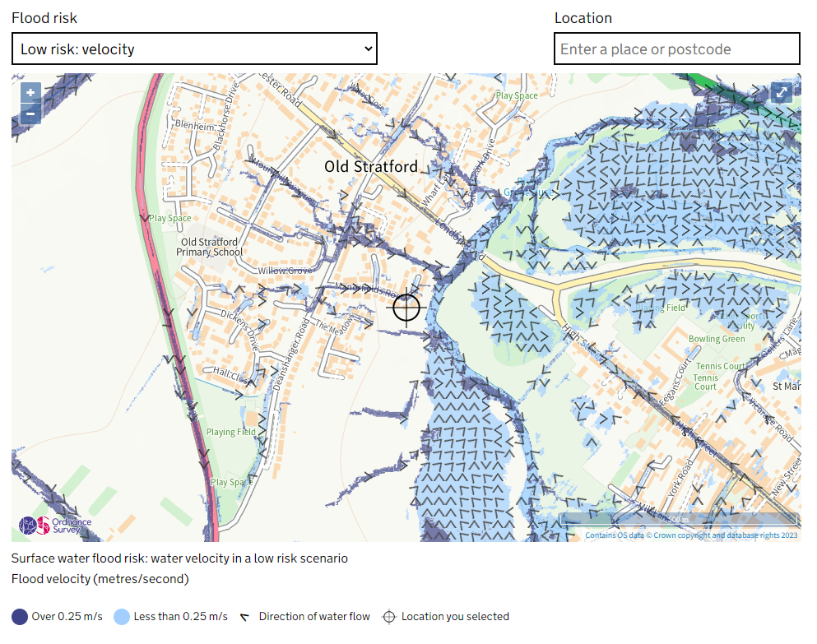Select the light blue 'Less than 0.25 m/s' swatch

(122, 617)
